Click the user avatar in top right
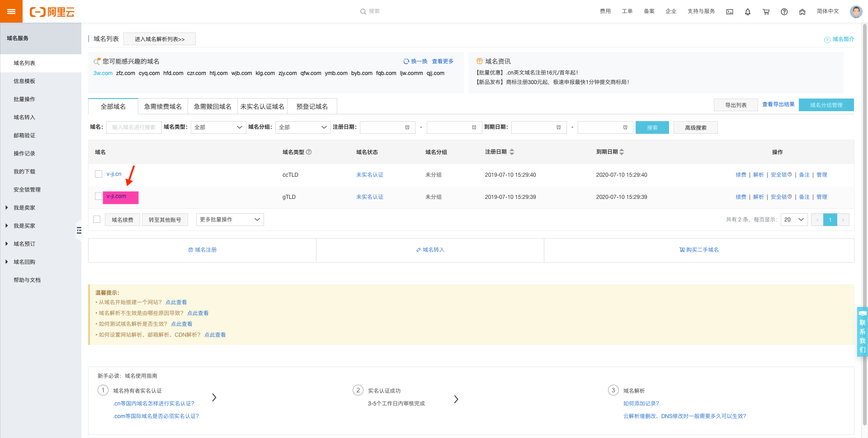The height and width of the screenshot is (438, 868). (855, 12)
